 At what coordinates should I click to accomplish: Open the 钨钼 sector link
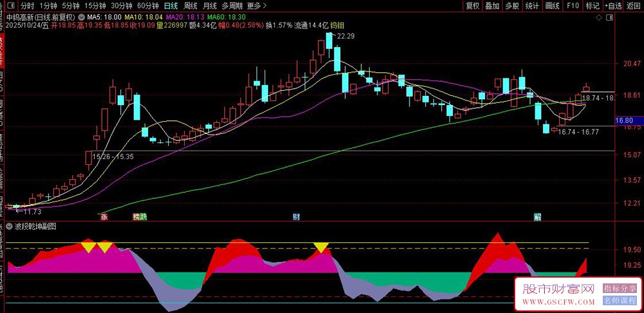[x=337, y=25]
